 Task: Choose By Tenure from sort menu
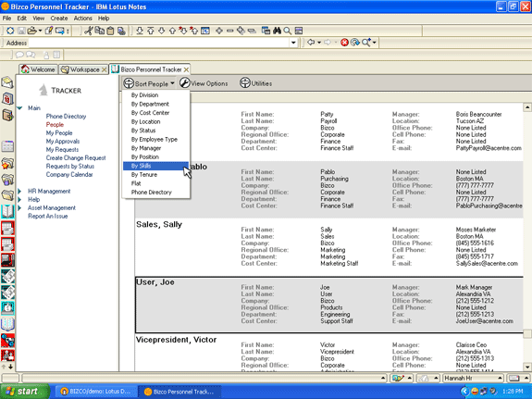pyautogui.click(x=155, y=175)
